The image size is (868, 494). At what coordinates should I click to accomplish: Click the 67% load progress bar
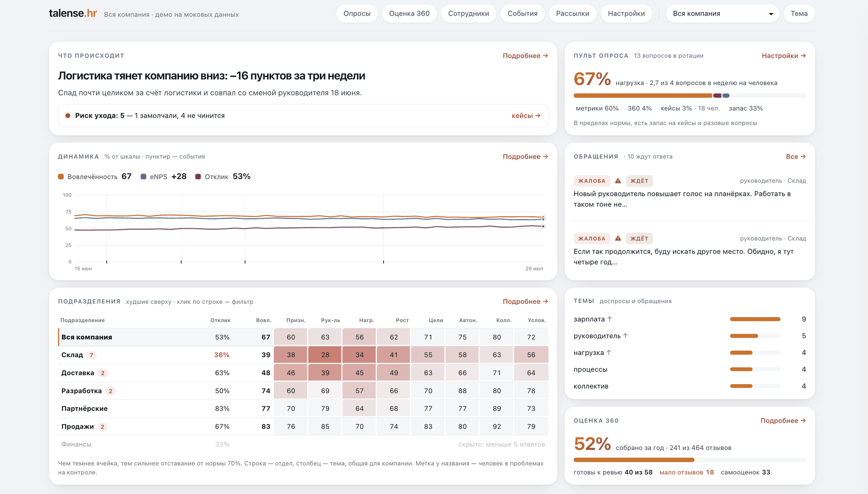point(690,96)
